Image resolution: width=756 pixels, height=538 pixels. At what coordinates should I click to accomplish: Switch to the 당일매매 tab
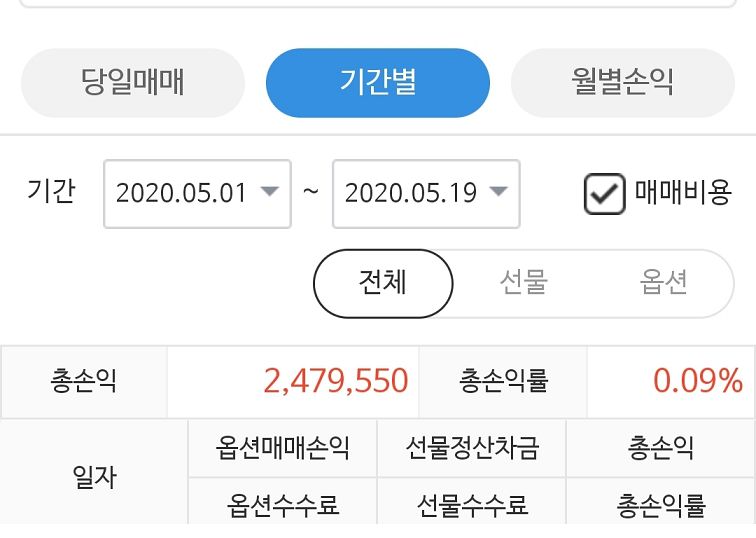132,83
